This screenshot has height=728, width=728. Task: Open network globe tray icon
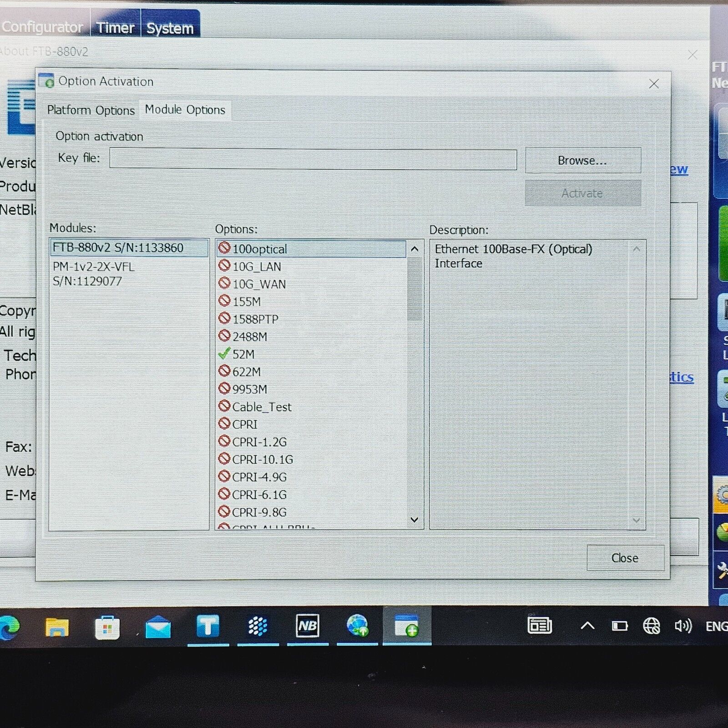(651, 627)
